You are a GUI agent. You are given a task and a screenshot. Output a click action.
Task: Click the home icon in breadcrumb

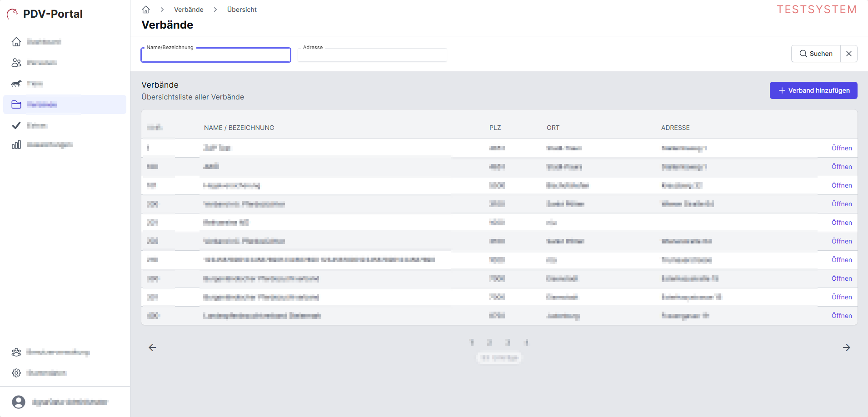[146, 10]
